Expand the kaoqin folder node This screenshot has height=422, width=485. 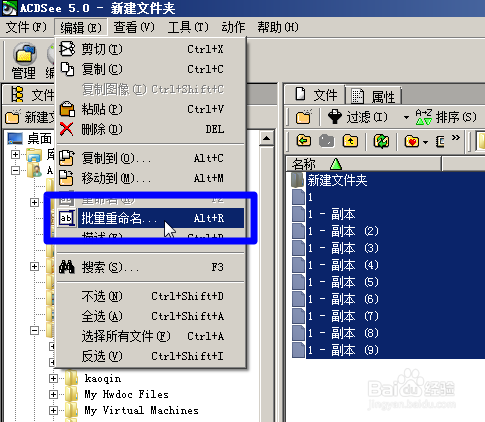click(53, 378)
